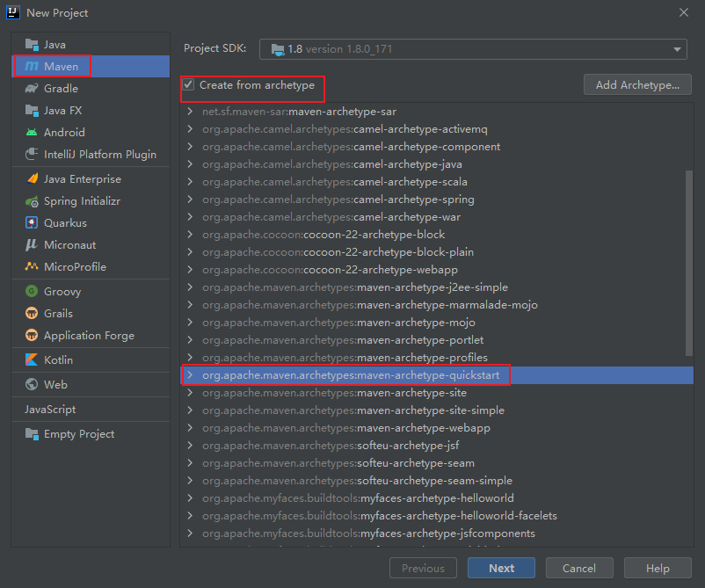Screen dimensions: 705x588
Task: Click the Android robot icon
Action: coord(32,132)
